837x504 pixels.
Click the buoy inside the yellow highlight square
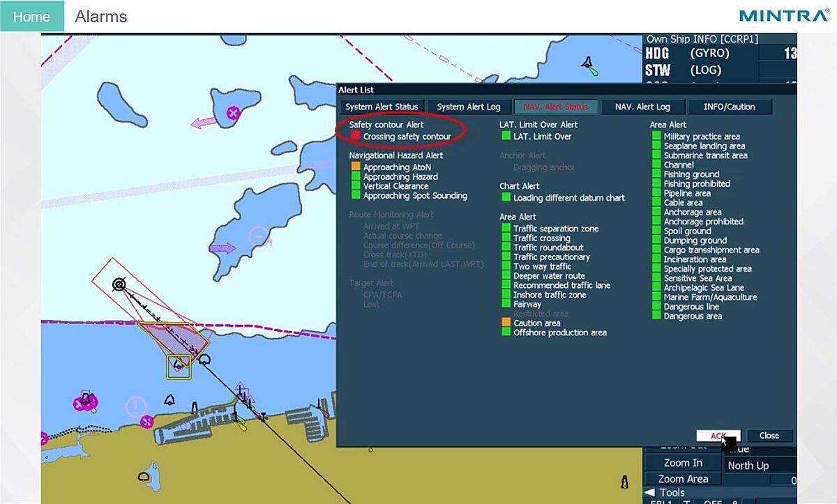pos(179,365)
